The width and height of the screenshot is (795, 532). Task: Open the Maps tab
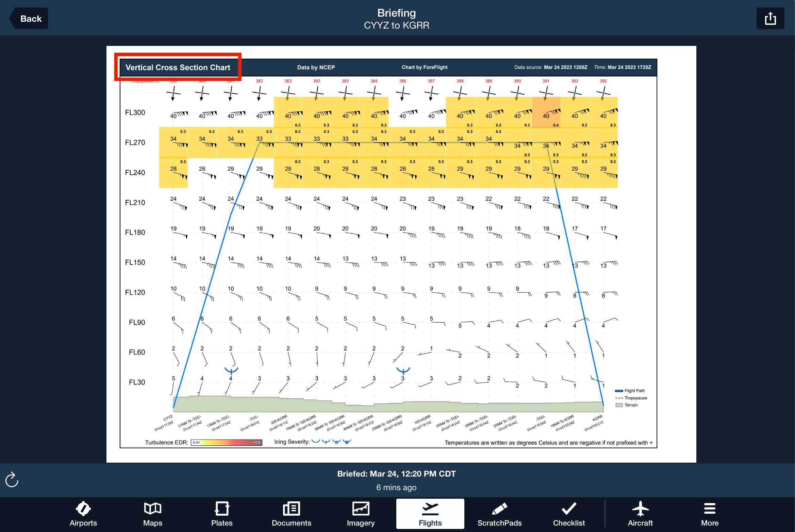coord(152,514)
